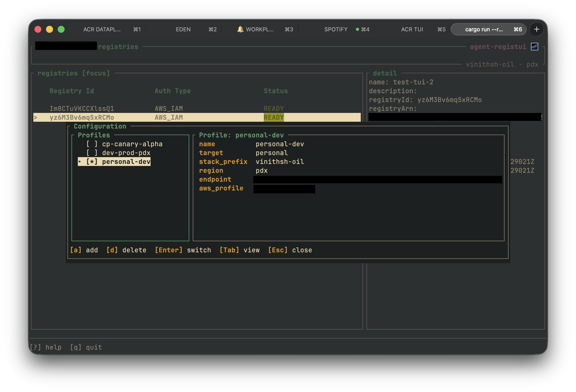Click the name value personal-dev in profile pane
The height and width of the screenshot is (392, 576).
click(280, 144)
